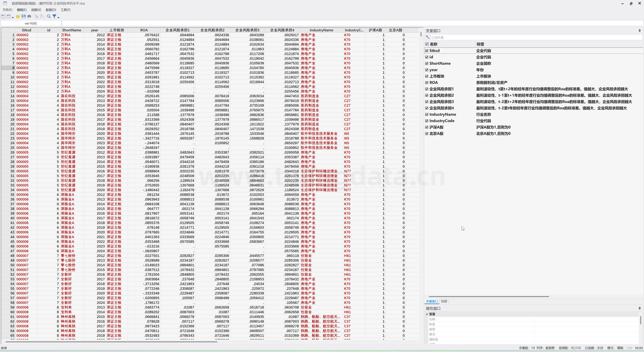
Task: Select variable IndustryCode in the list
Action: point(442,121)
